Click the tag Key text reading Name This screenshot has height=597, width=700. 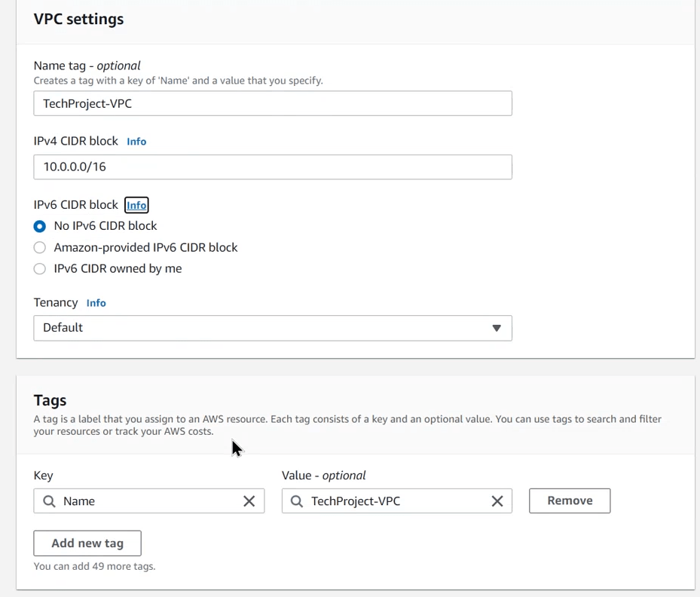click(79, 501)
